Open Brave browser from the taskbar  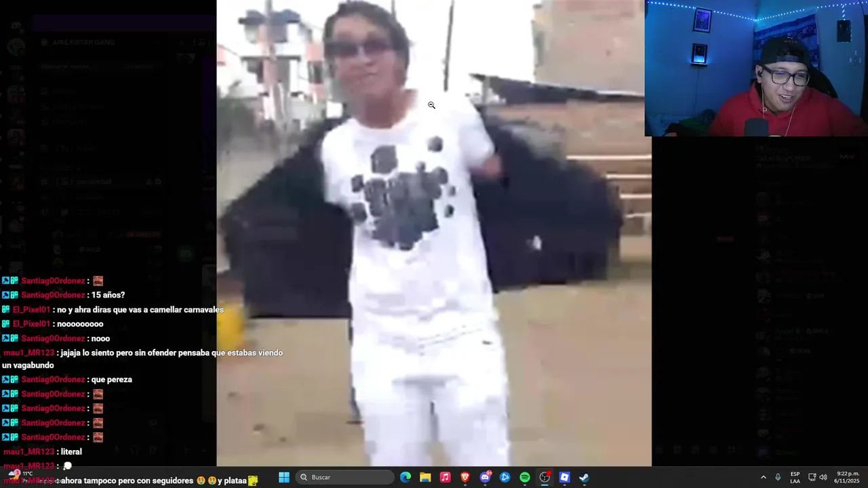coord(465,477)
